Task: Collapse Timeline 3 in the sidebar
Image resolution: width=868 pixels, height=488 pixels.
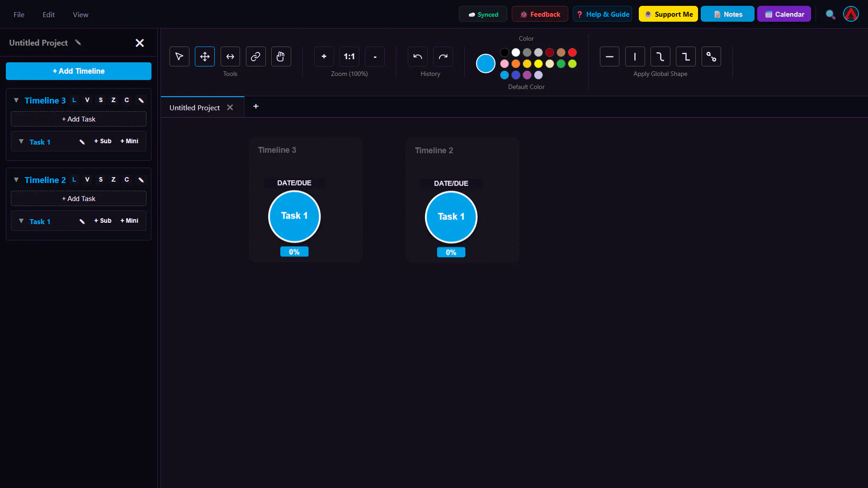Action: coord(16,100)
